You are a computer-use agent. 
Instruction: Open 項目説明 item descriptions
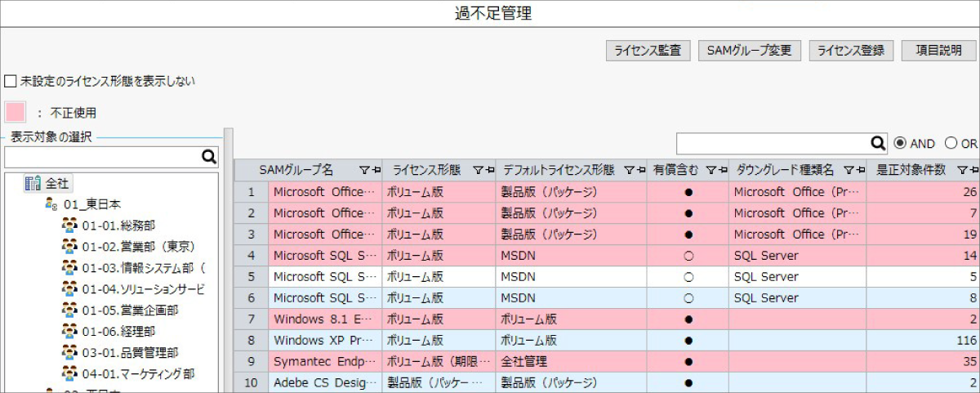(938, 50)
